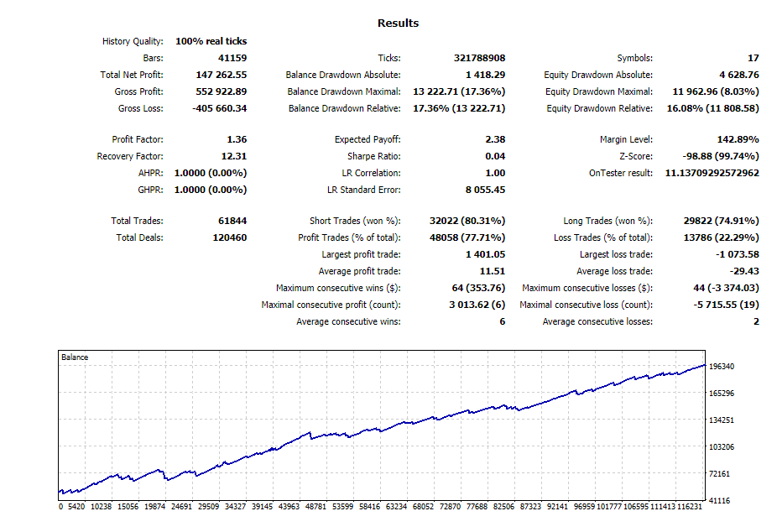
Task: Select the 134251 balance axis label
Action: pos(722,420)
